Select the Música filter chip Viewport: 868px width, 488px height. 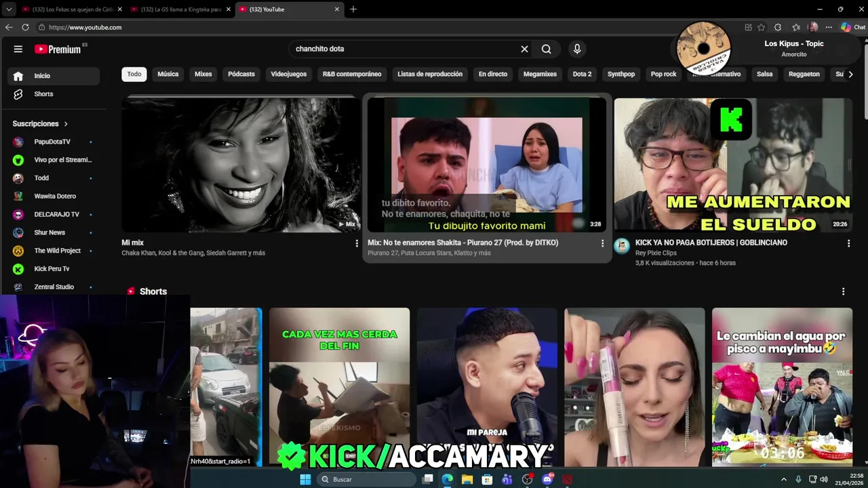pos(168,74)
